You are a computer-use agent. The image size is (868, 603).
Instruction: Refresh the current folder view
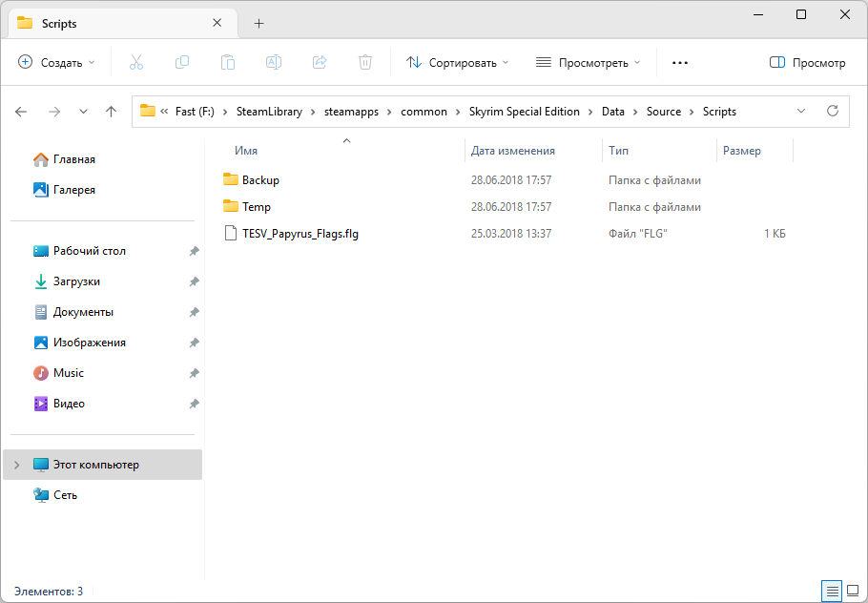[832, 111]
